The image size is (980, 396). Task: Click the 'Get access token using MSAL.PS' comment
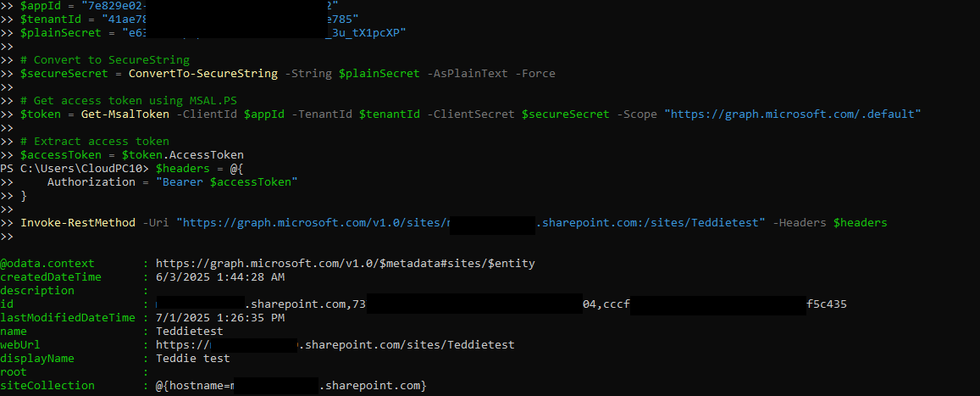pos(129,100)
